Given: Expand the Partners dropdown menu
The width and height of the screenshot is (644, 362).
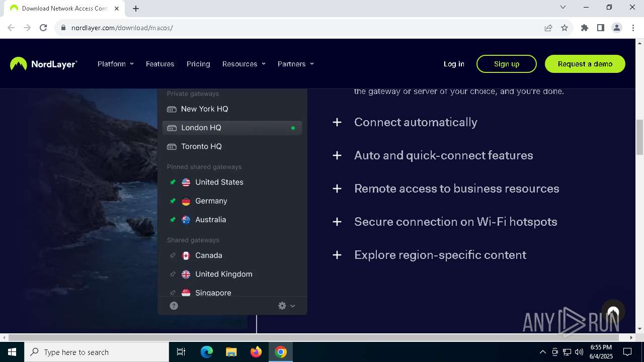Looking at the screenshot, I should pyautogui.click(x=296, y=64).
